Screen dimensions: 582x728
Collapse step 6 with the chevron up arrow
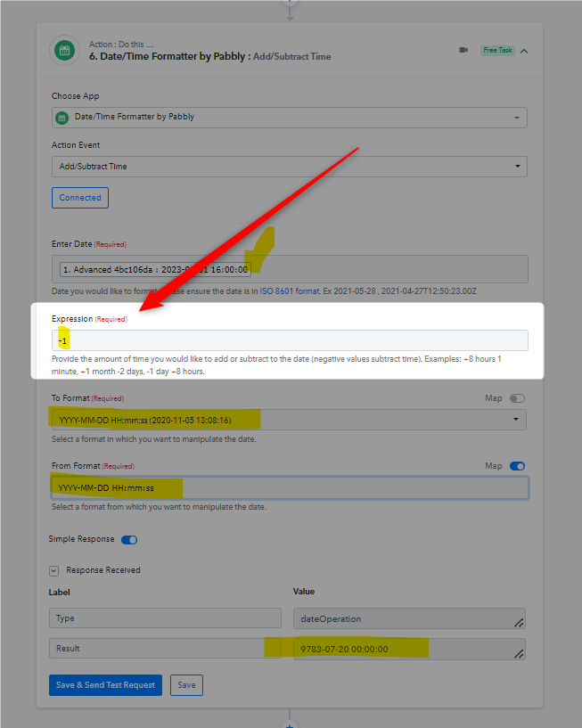(524, 51)
